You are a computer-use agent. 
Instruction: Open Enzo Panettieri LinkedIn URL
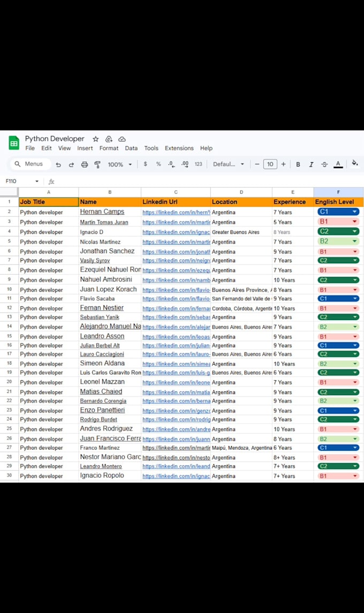[176, 411]
